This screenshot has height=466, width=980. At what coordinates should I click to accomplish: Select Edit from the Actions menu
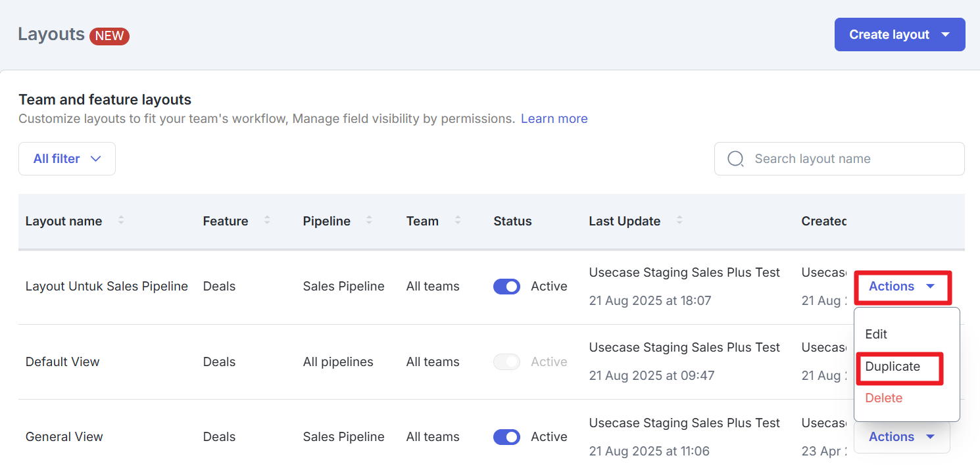876,335
